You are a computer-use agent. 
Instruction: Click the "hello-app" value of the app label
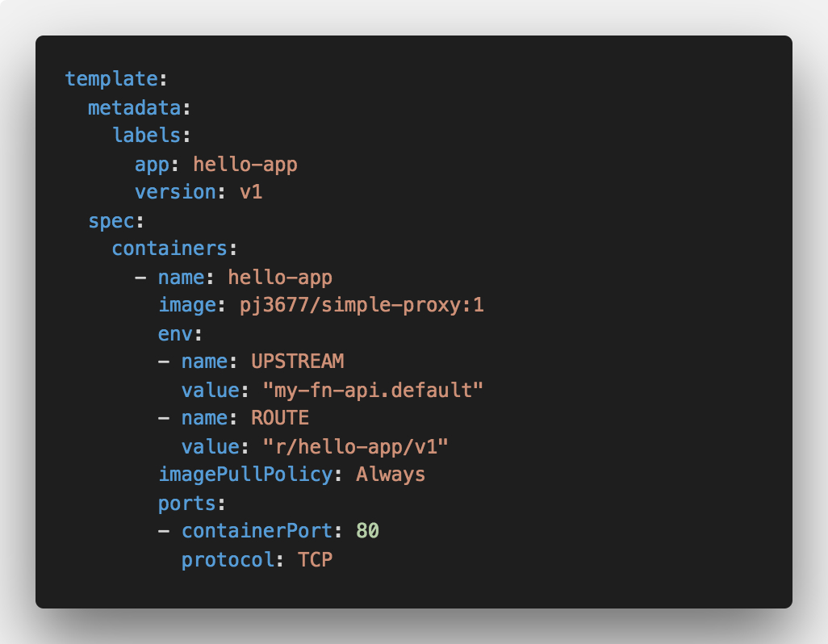pos(245,165)
